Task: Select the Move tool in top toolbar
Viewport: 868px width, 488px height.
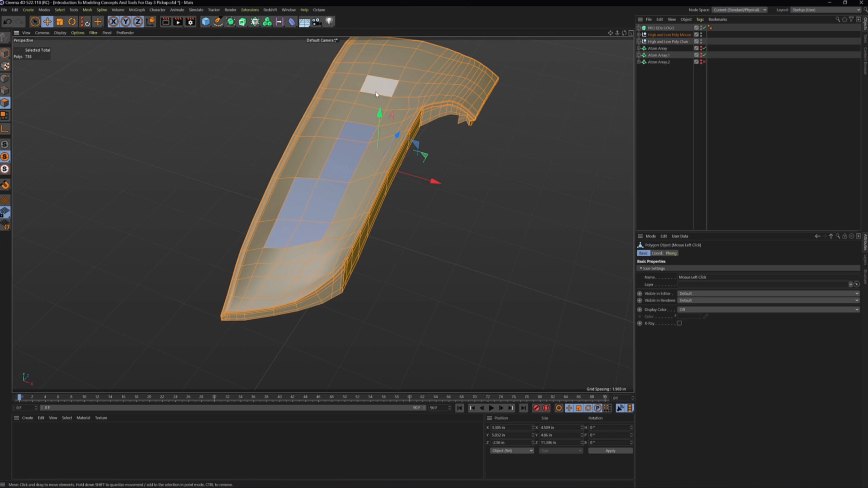Action: [47, 22]
